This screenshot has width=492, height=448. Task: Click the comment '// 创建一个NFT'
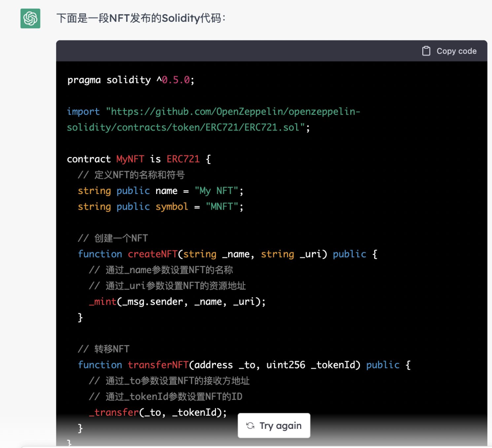click(x=113, y=238)
